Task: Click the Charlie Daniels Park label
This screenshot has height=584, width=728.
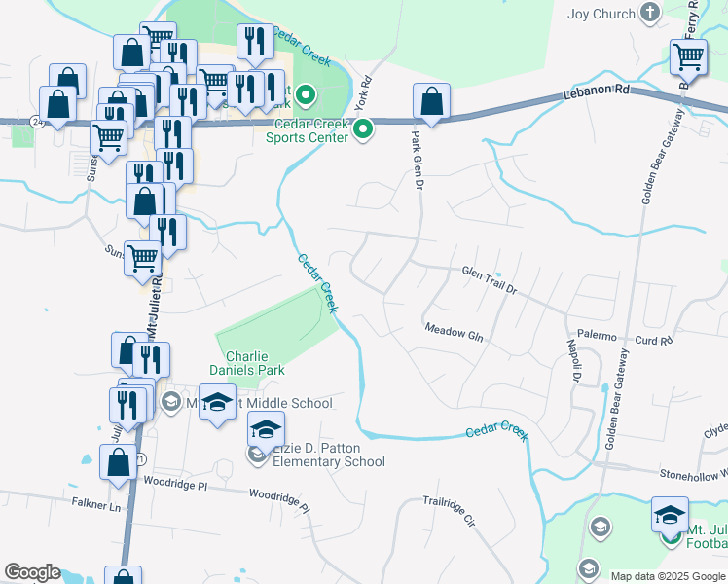Action: (246, 363)
